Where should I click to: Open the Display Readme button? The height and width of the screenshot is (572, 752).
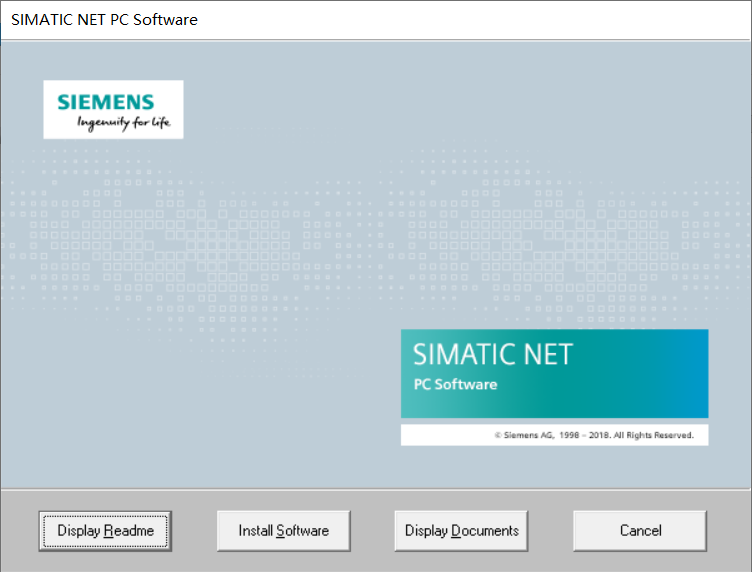[105, 531]
